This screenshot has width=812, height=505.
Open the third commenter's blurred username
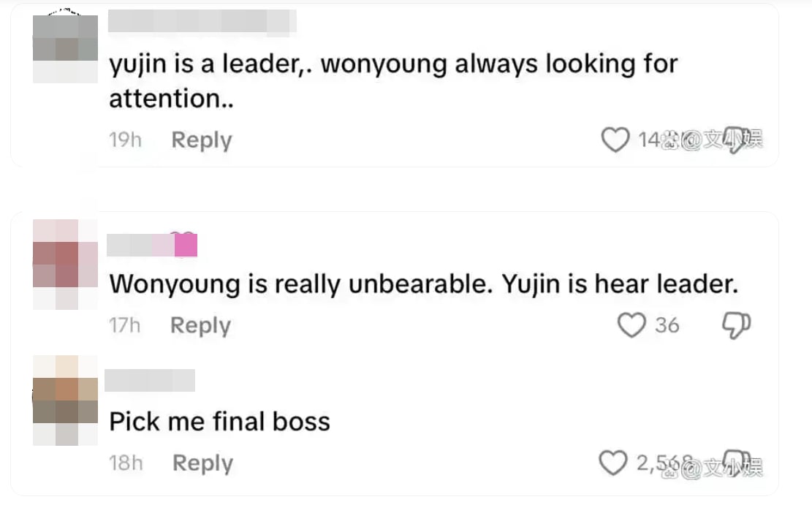pos(150,380)
